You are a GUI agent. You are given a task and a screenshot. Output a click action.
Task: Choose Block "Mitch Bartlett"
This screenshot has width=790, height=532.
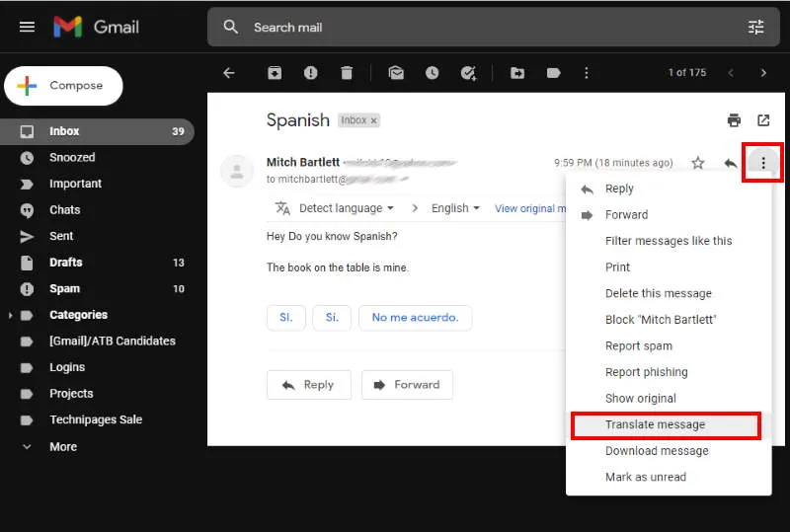pos(669,320)
